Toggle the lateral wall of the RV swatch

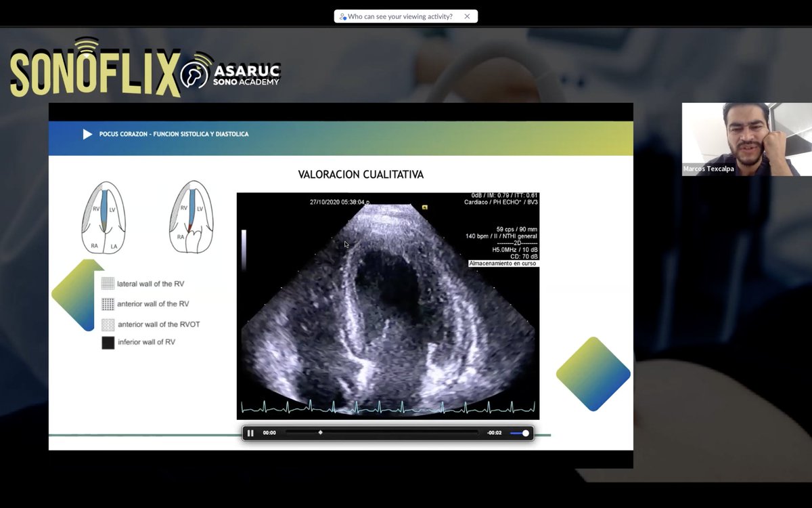coord(107,283)
